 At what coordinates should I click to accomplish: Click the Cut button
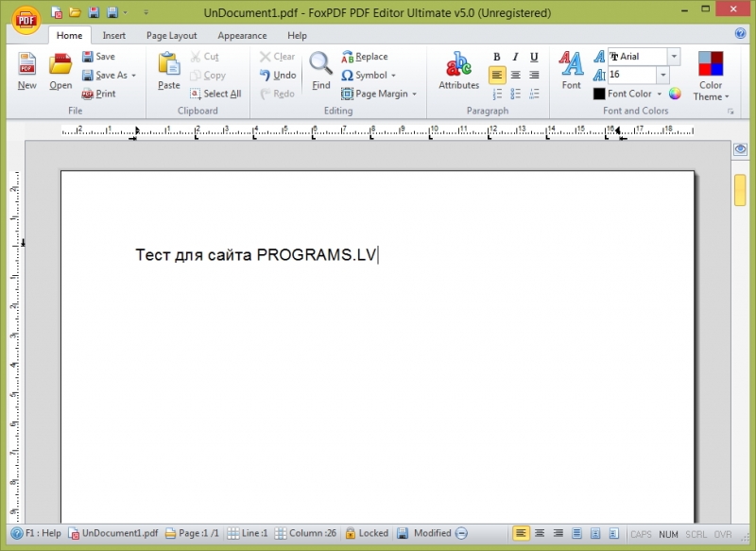pos(204,57)
